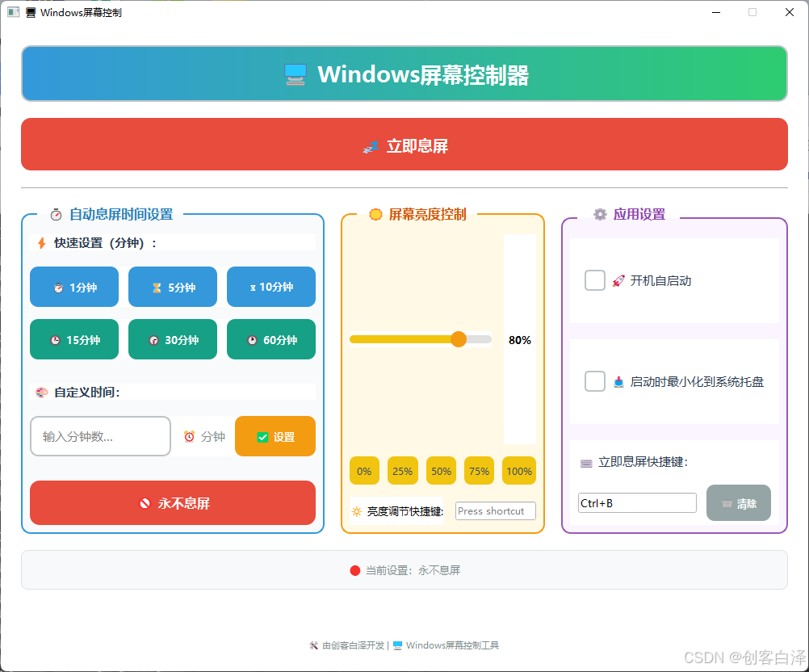809x672 pixels.
Task: Close the Windows屏幕控制 window
Action: [x=790, y=12]
